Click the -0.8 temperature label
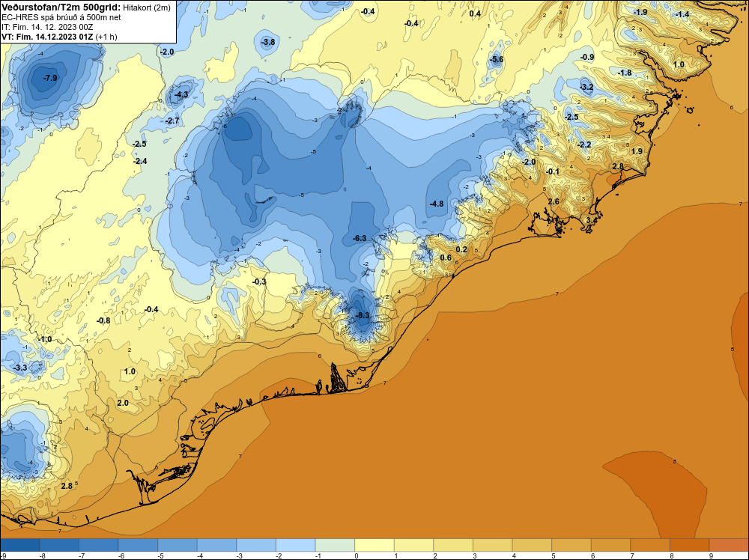749x560 pixels. point(103,320)
